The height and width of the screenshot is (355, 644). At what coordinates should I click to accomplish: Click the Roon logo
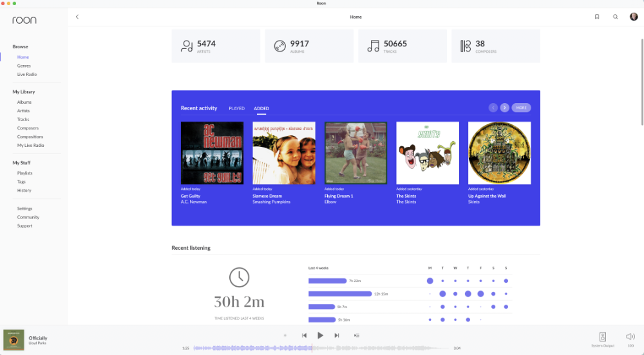point(24,20)
